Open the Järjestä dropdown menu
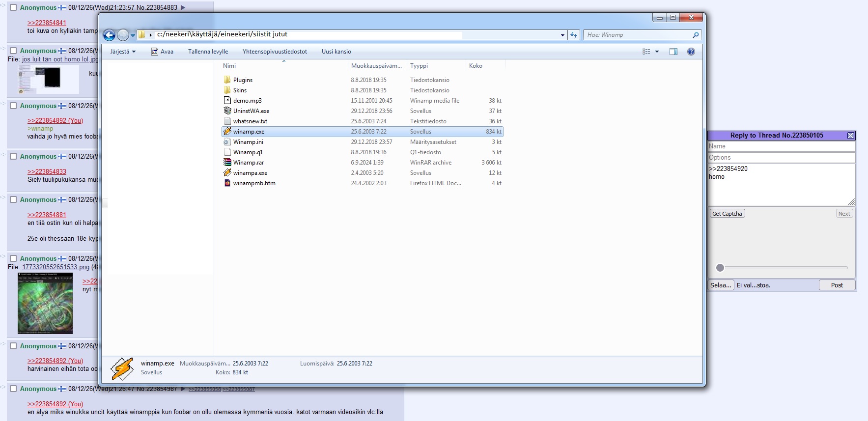The height and width of the screenshot is (421, 868). (x=123, y=52)
